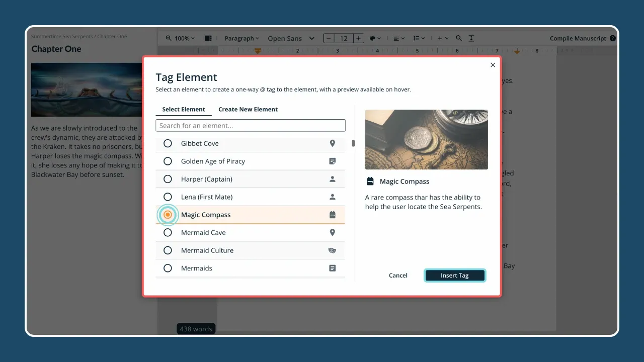Open the Open Sans font dropdown

click(x=290, y=38)
